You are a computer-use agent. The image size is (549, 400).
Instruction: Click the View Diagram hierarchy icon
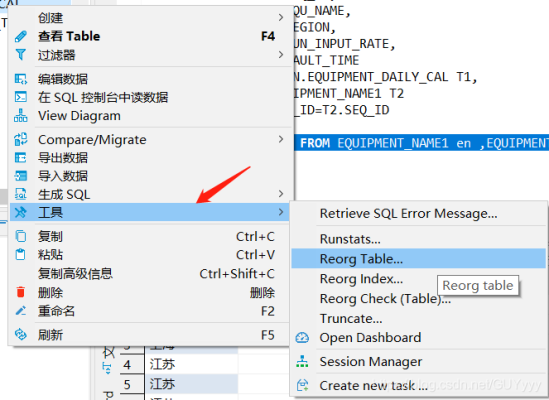(21, 115)
